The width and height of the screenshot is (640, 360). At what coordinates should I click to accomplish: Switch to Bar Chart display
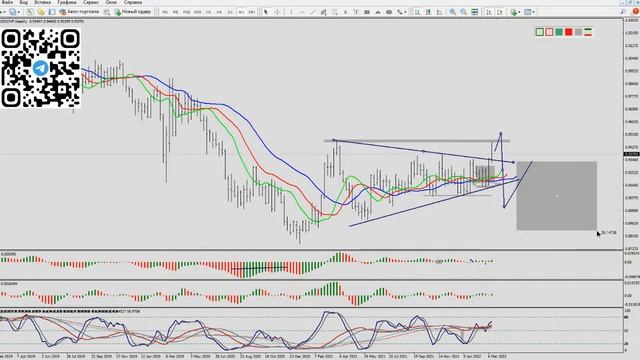tap(418, 12)
